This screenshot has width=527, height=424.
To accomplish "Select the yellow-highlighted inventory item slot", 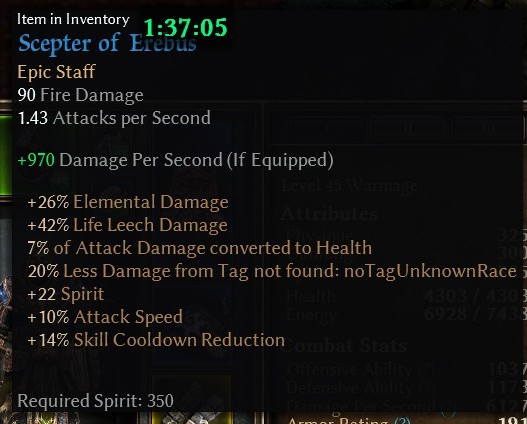I will (x=192, y=418).
